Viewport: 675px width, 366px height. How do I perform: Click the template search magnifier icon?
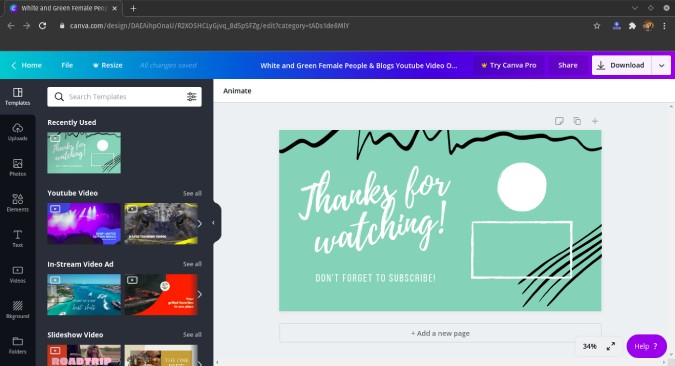(59, 96)
